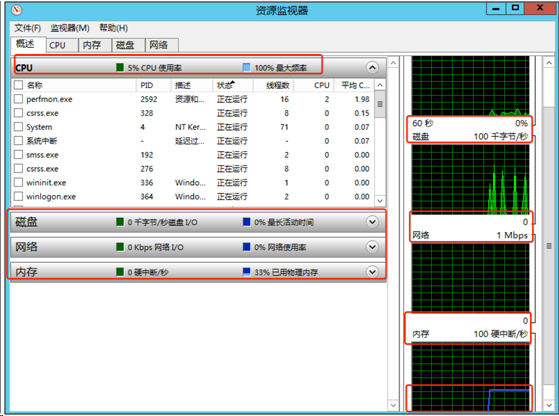Tick the select-all checkbox beside 名称

(x=18, y=85)
